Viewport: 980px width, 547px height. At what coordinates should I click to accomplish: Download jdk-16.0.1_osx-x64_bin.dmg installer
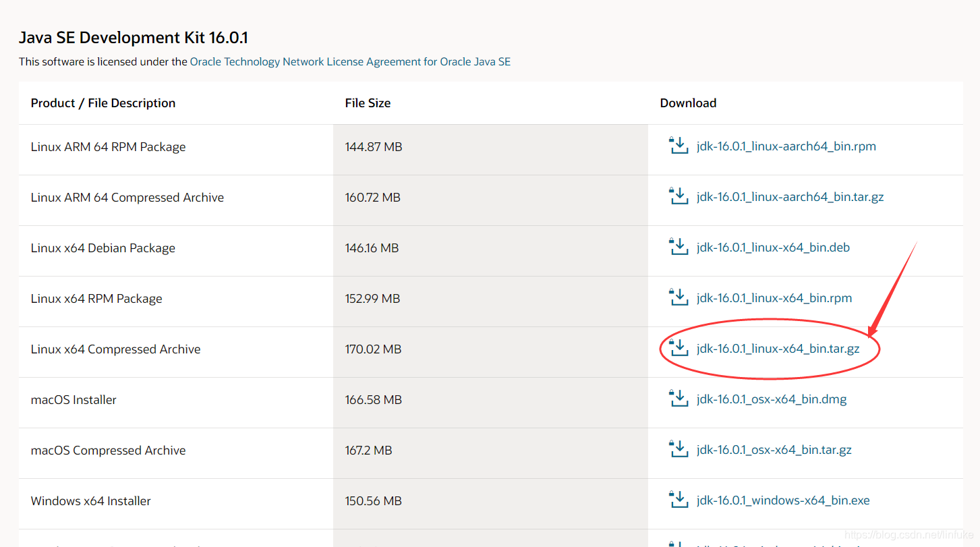point(772,399)
